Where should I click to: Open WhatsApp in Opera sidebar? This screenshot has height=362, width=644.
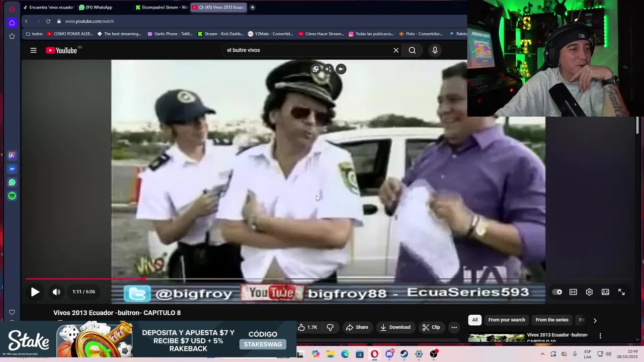point(12,183)
